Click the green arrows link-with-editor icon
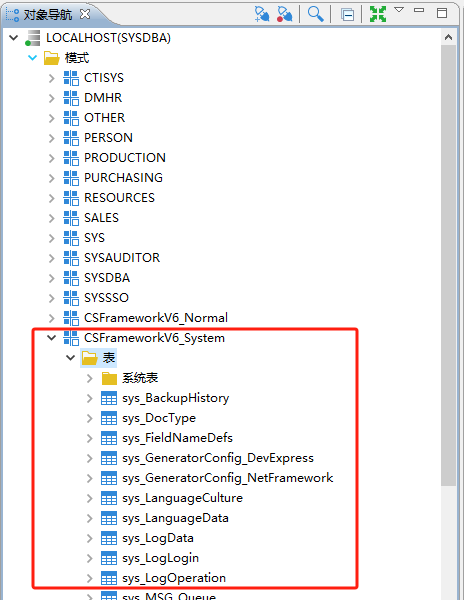 point(378,14)
